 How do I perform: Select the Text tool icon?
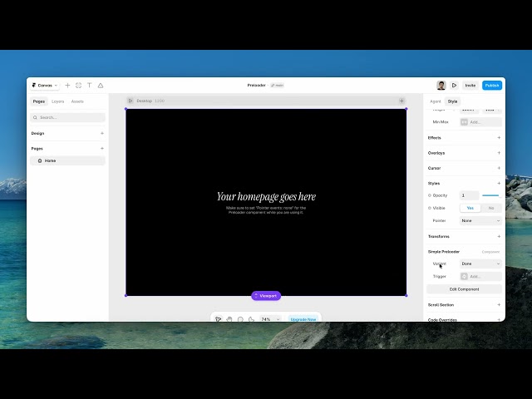[x=90, y=86]
